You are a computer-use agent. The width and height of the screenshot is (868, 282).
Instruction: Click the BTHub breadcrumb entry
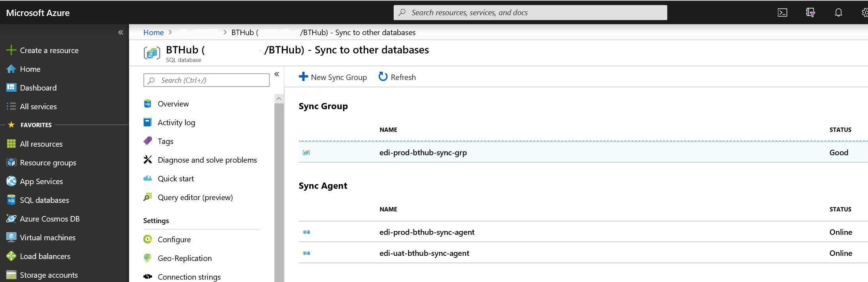[x=324, y=32]
